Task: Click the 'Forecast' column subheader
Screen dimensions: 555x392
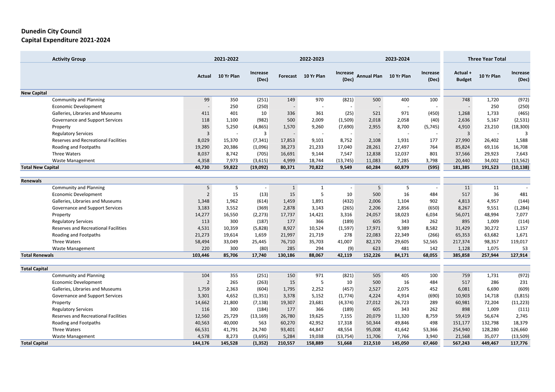Action: click(288, 76)
